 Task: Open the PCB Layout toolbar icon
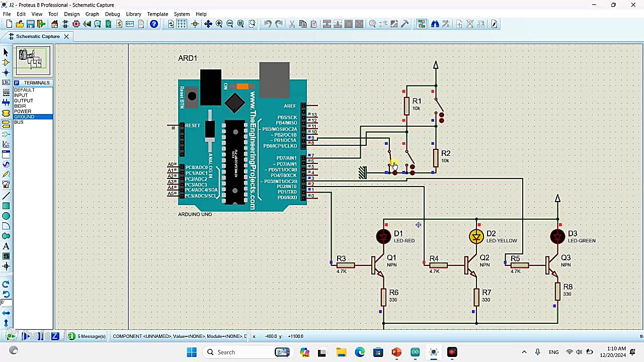[x=76, y=24]
